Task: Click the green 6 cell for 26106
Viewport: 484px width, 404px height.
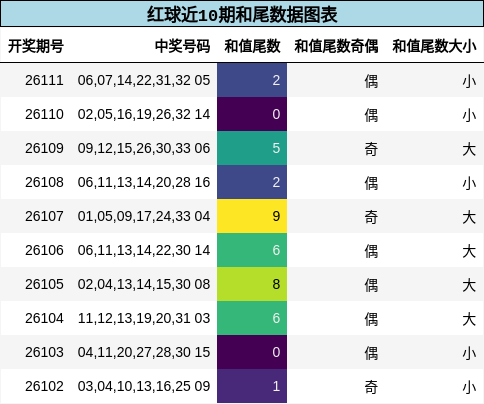Action: (252, 250)
